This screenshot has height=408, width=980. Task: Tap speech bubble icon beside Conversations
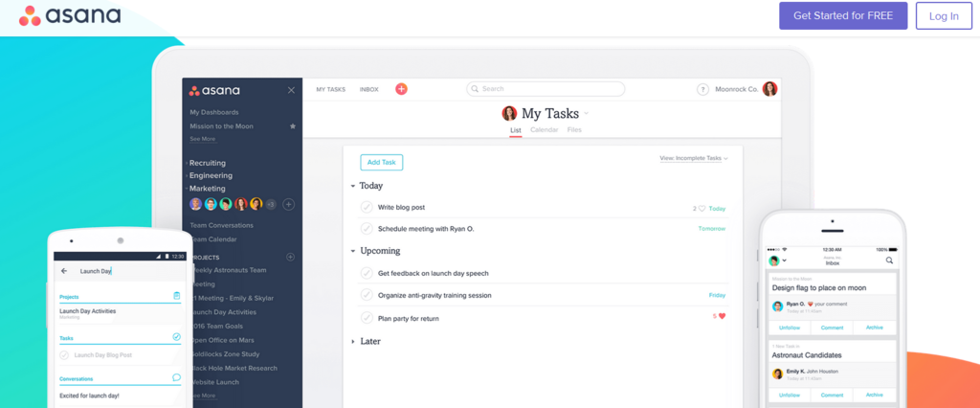tap(176, 377)
